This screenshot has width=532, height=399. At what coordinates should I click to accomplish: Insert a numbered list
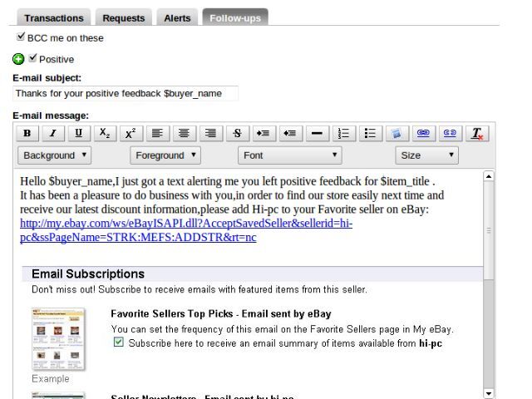tap(343, 133)
